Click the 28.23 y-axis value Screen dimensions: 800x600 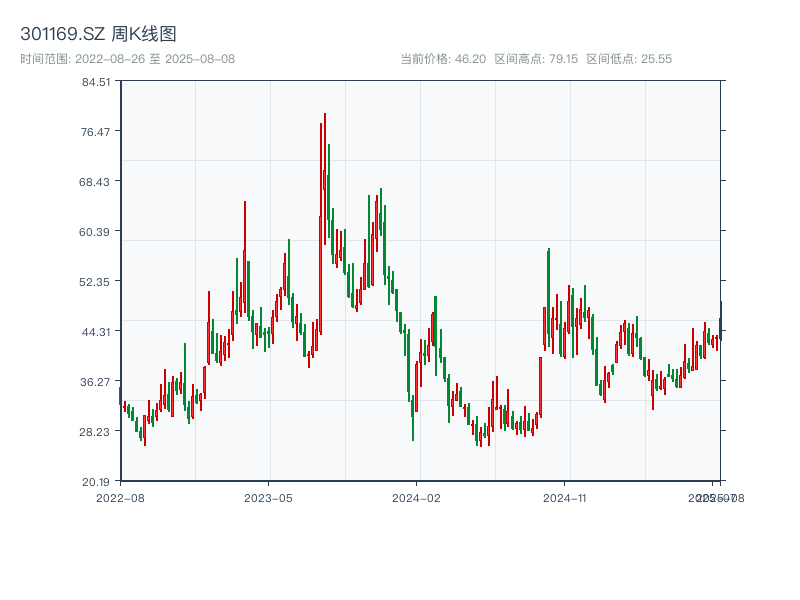96,432
